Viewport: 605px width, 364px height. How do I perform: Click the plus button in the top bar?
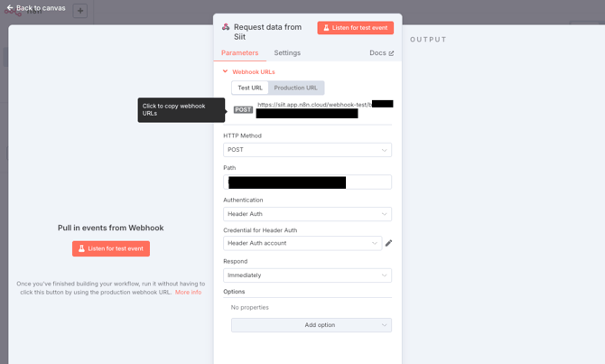tap(80, 11)
